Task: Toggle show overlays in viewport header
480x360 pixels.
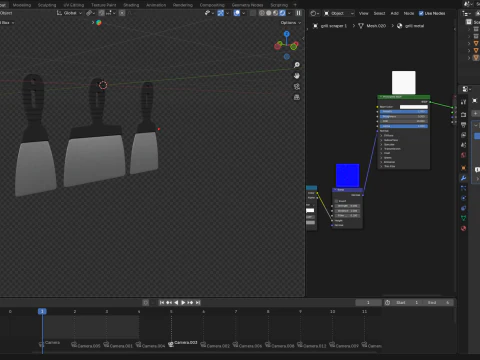Action: click(237, 13)
